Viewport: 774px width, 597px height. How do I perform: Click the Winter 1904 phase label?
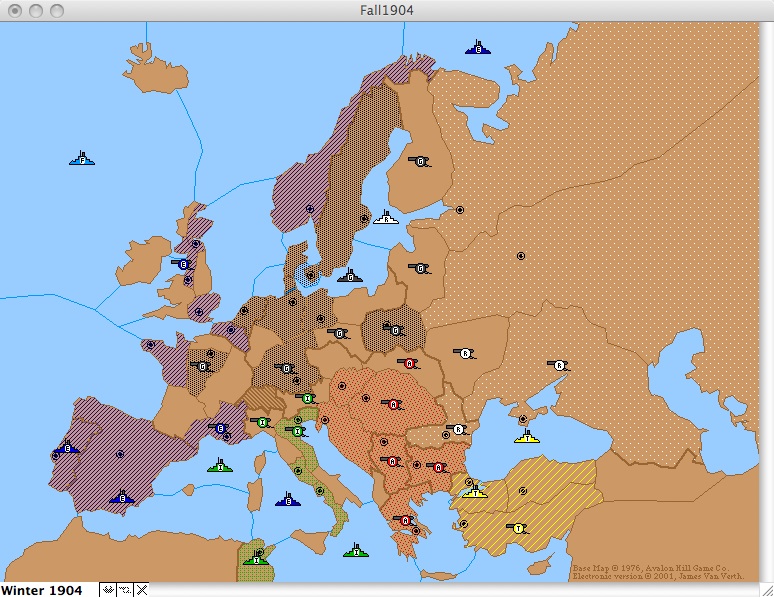[41, 590]
